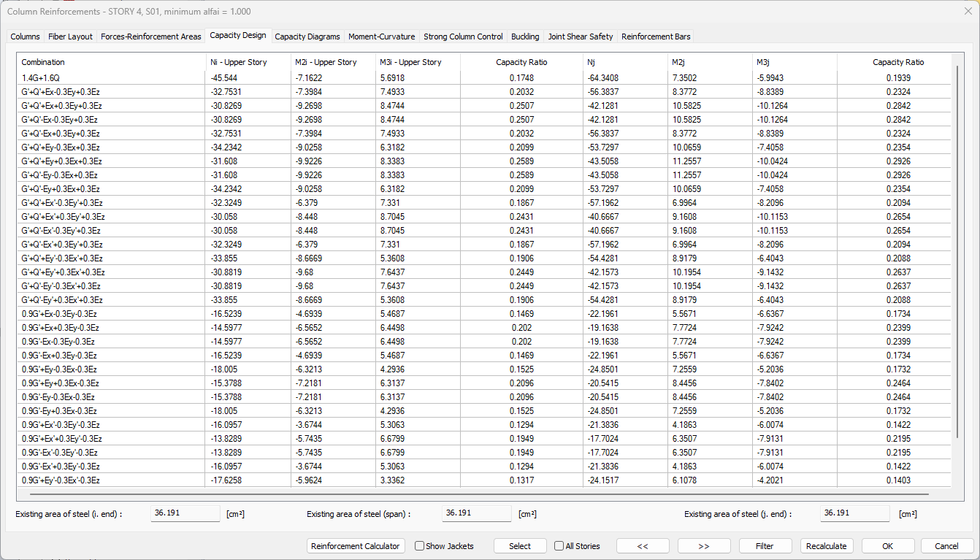Screen dimensions: 980x560
Task: Open the Strong Column Control tab
Action: point(463,37)
